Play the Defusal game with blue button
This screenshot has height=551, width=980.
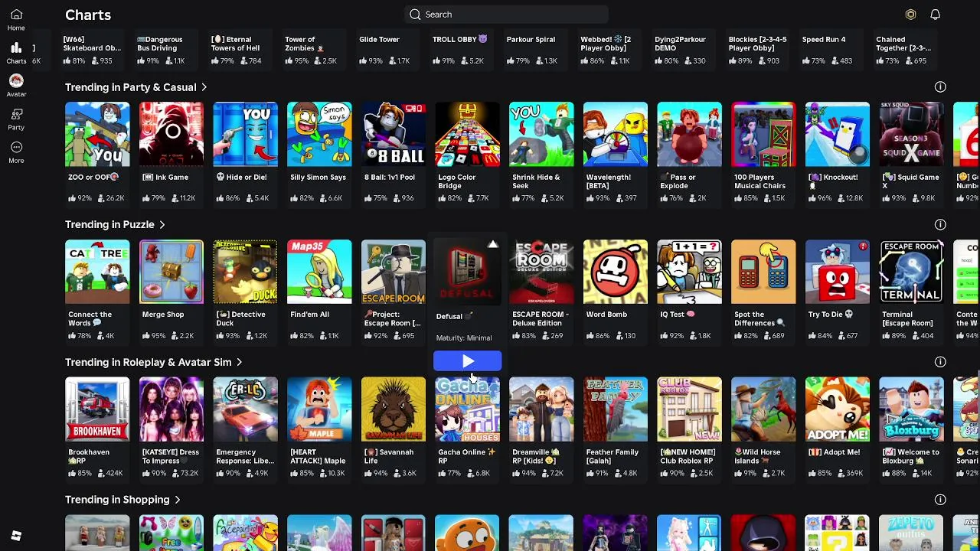click(467, 361)
